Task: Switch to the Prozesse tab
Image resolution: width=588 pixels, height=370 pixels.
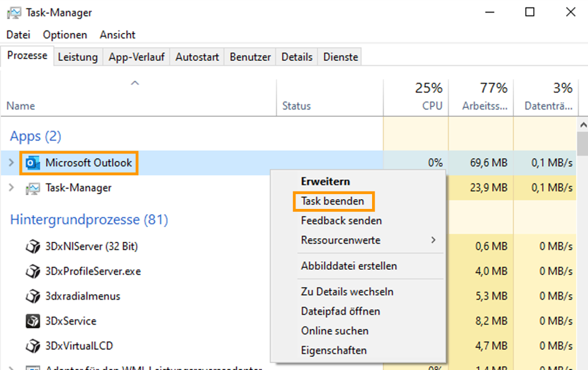Action: click(27, 56)
